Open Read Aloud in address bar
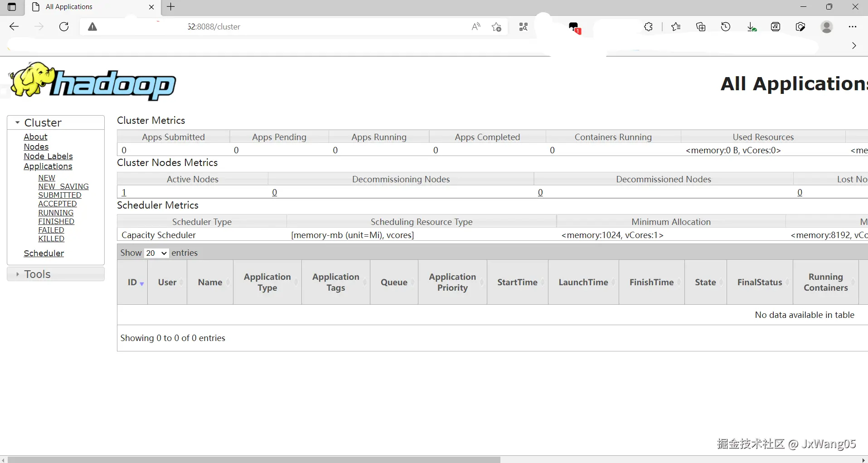Image resolution: width=868 pixels, height=463 pixels. (475, 27)
